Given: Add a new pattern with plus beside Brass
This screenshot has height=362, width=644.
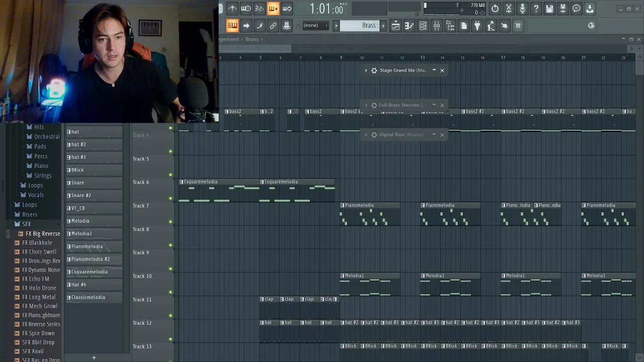Looking at the screenshot, I should click(x=383, y=26).
